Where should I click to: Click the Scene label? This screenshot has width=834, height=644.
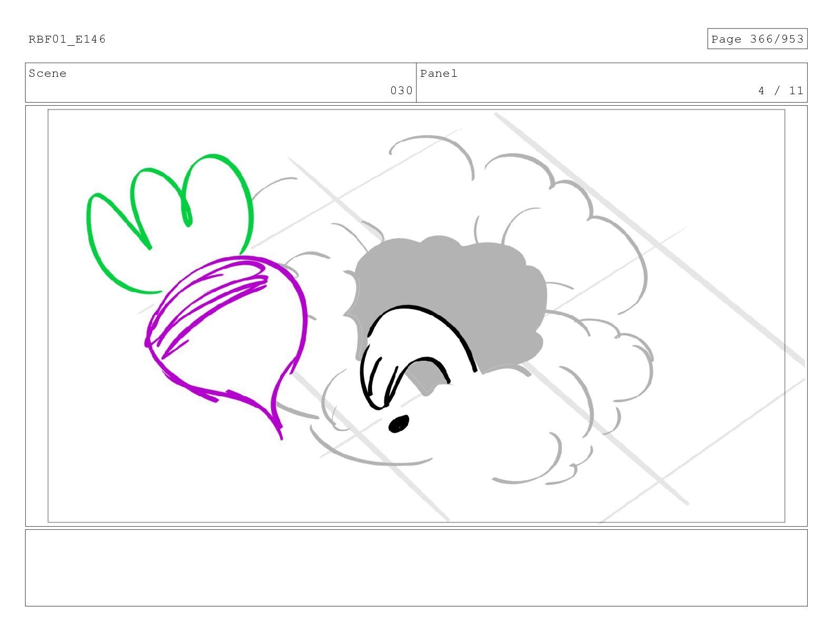tap(47, 74)
